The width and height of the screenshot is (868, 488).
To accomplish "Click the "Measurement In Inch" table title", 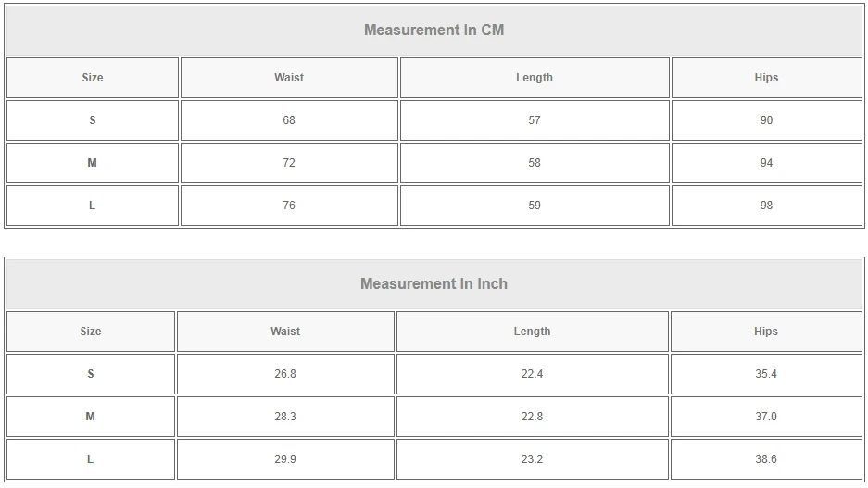I will click(434, 283).
